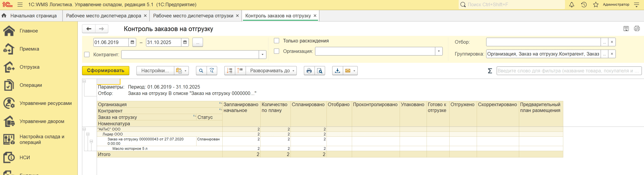The image size is (644, 175).
Task: Click the find magnifier toolbar icon
Action: (x=201, y=71)
